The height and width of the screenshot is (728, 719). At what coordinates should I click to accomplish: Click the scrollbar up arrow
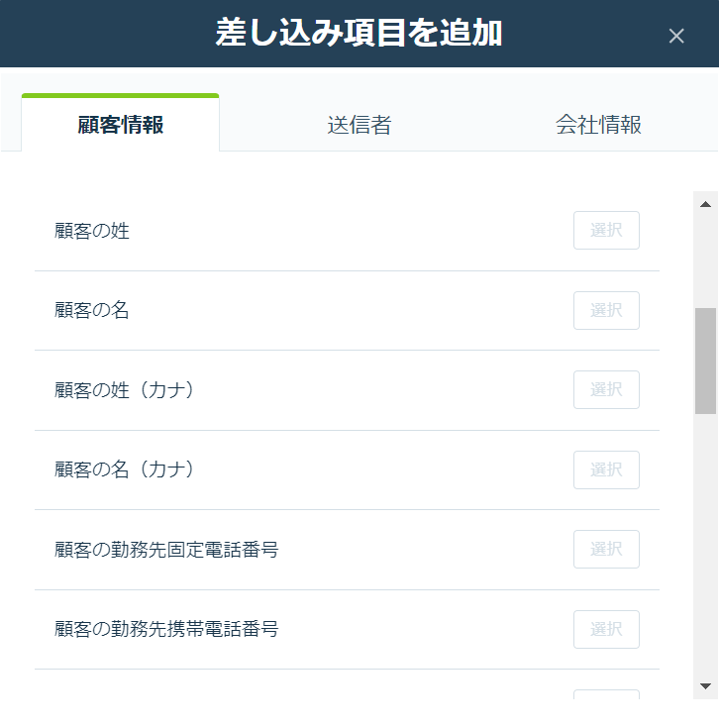pyautogui.click(x=705, y=204)
